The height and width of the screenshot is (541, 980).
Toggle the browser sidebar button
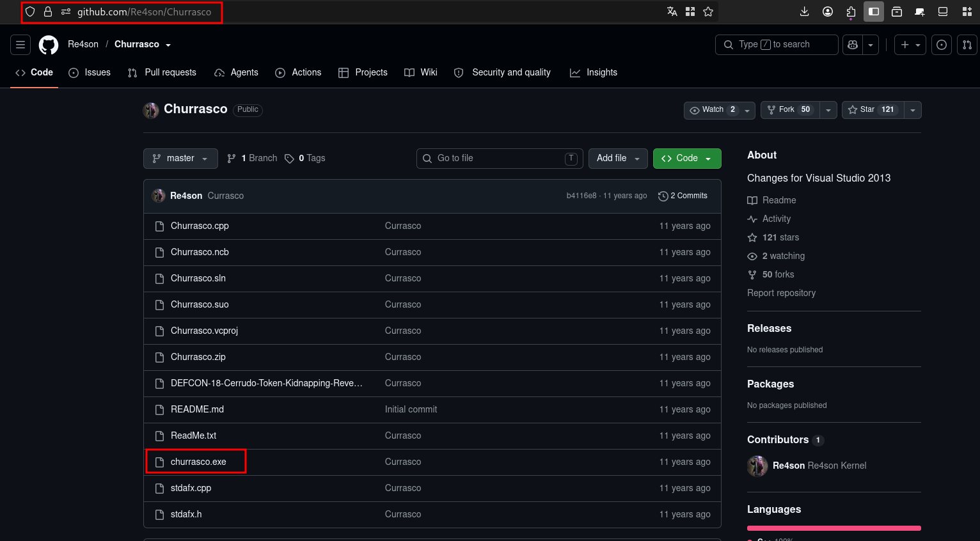(x=874, y=12)
